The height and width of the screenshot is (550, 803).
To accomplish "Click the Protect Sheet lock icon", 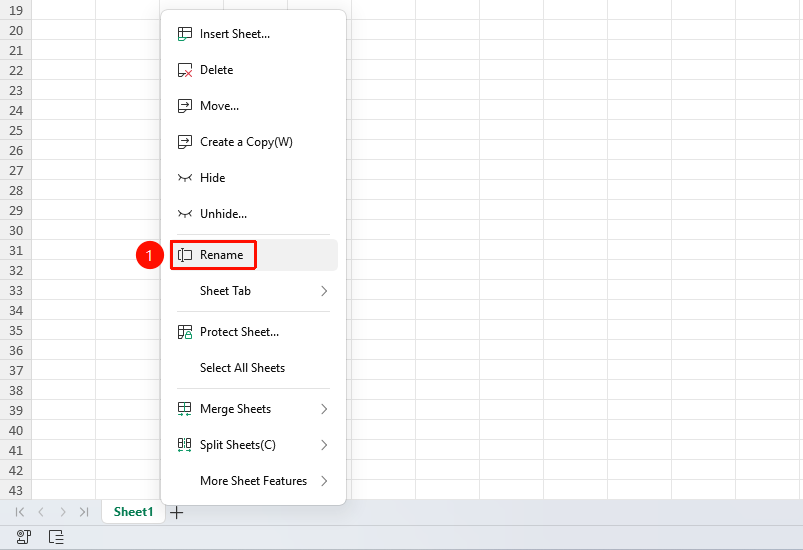I will click(x=184, y=332).
